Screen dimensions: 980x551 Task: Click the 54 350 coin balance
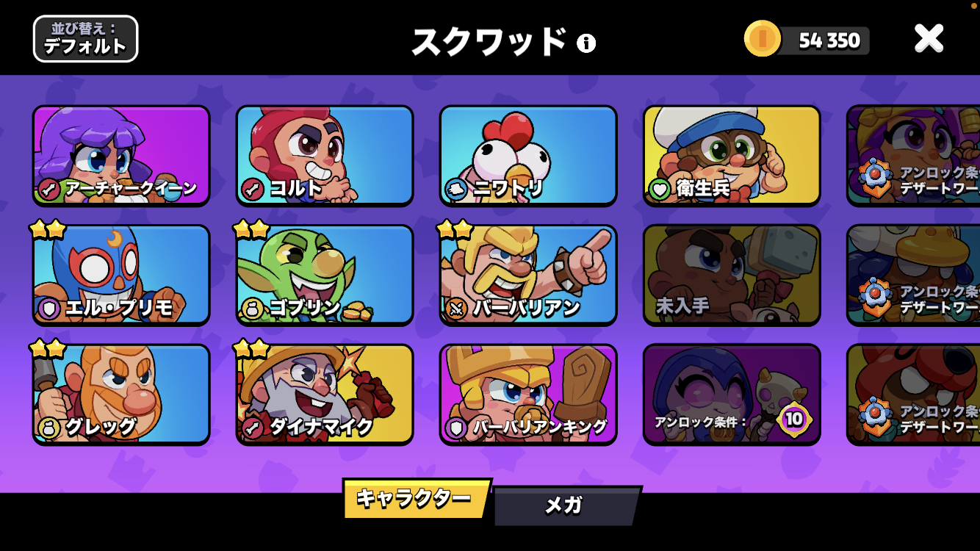click(x=829, y=40)
